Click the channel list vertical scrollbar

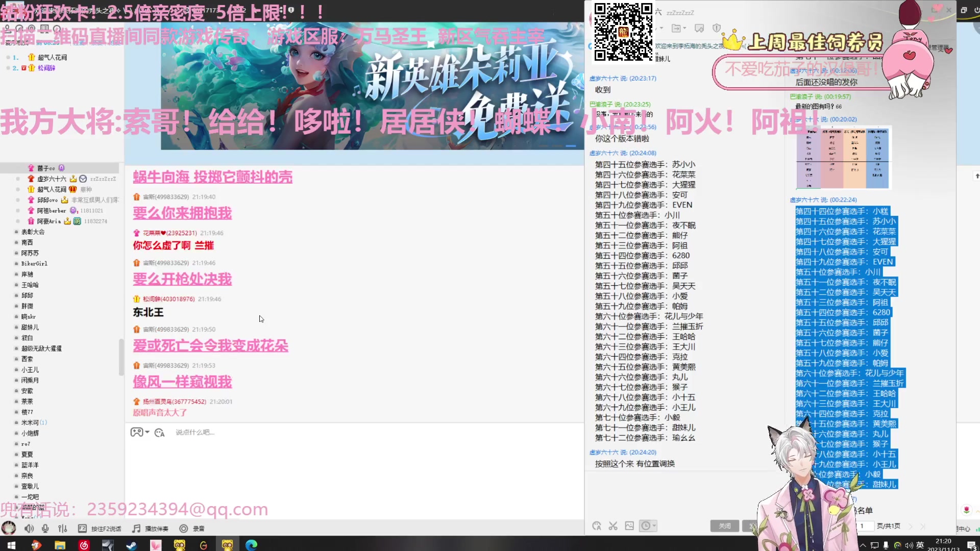click(x=121, y=357)
